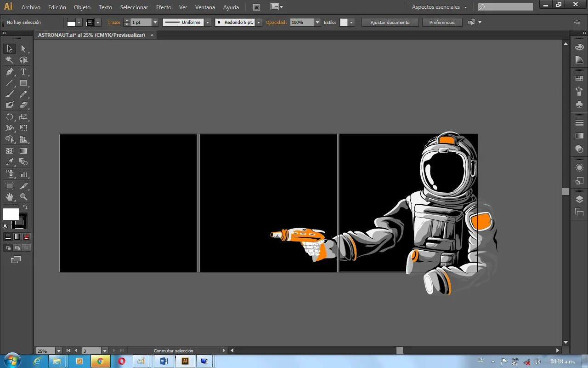The width and height of the screenshot is (588, 368).
Task: Select the Pencil tool
Action: [23, 94]
